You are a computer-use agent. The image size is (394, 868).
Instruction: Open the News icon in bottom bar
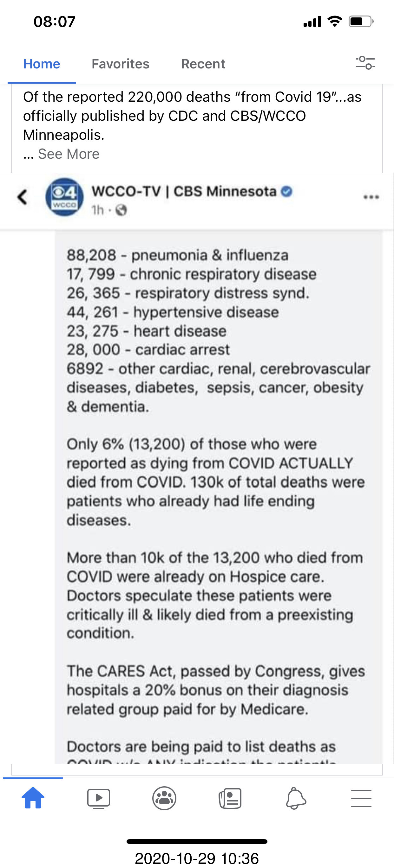[230, 798]
